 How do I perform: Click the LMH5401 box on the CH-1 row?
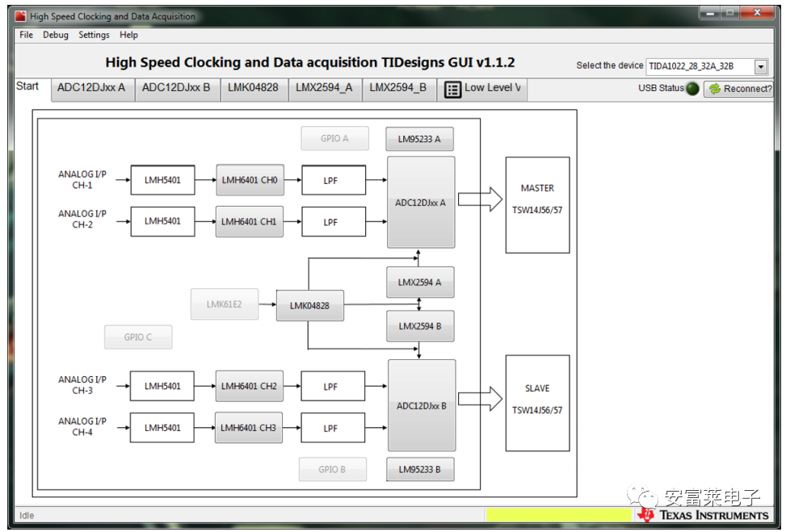click(x=163, y=180)
